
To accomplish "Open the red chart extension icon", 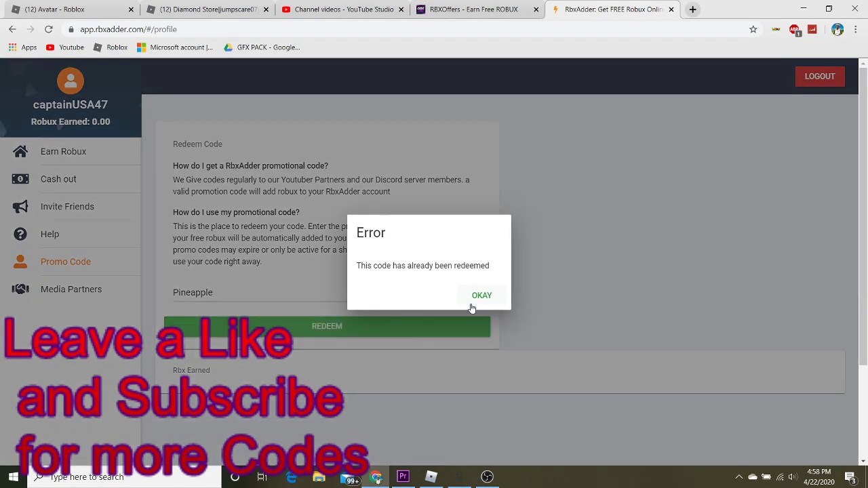I will coord(812,30).
